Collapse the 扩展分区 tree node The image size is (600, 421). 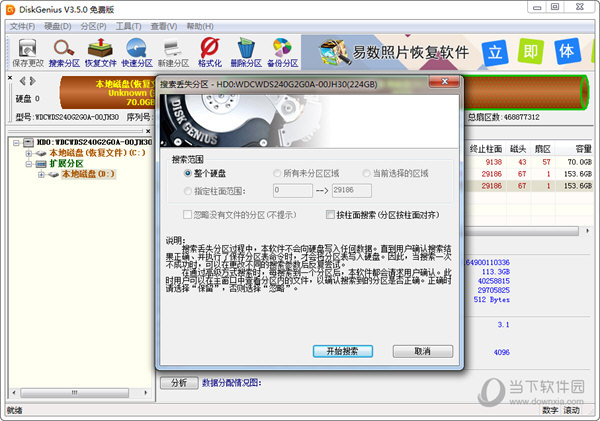29,164
